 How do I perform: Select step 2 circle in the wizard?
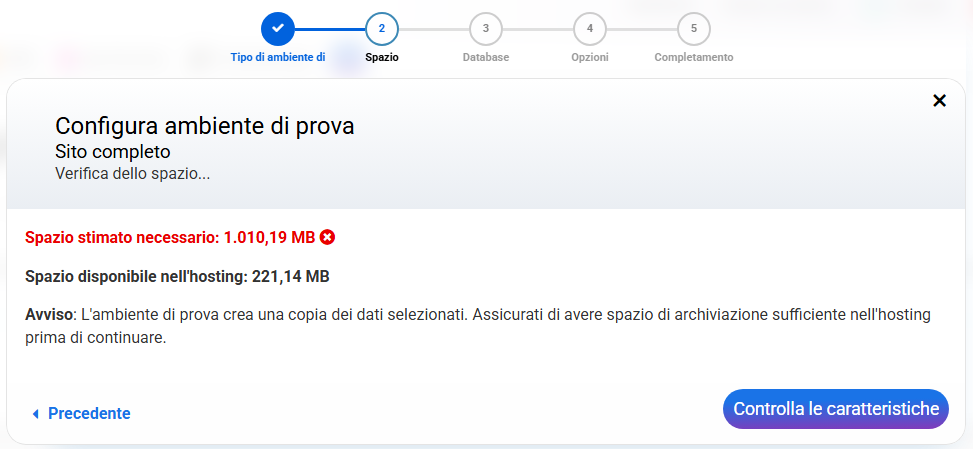point(382,28)
